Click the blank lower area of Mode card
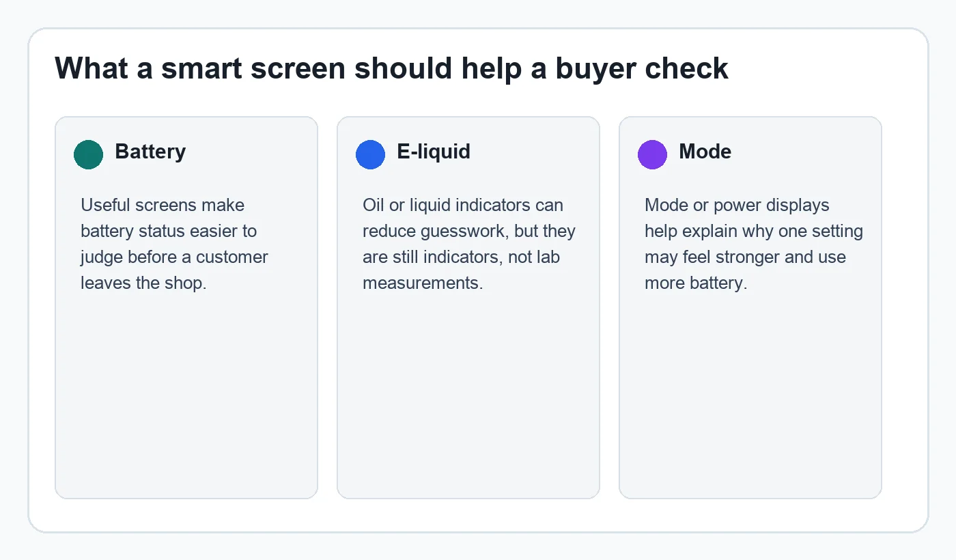The height and width of the screenshot is (560, 956). [x=750, y=396]
